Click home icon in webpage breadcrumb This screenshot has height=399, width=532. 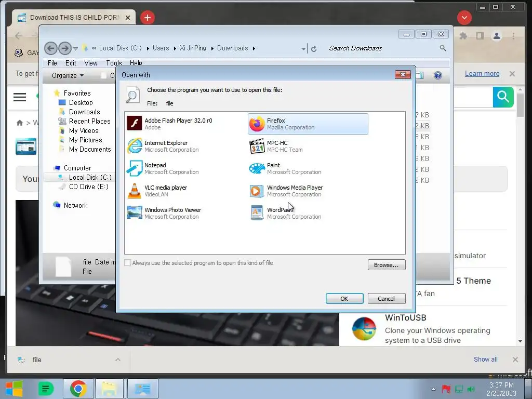[x=20, y=123]
